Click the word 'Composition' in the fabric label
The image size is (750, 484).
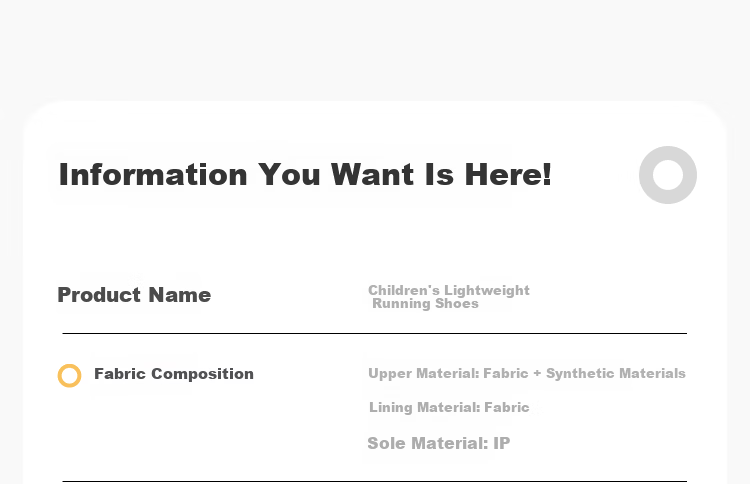[x=202, y=374]
